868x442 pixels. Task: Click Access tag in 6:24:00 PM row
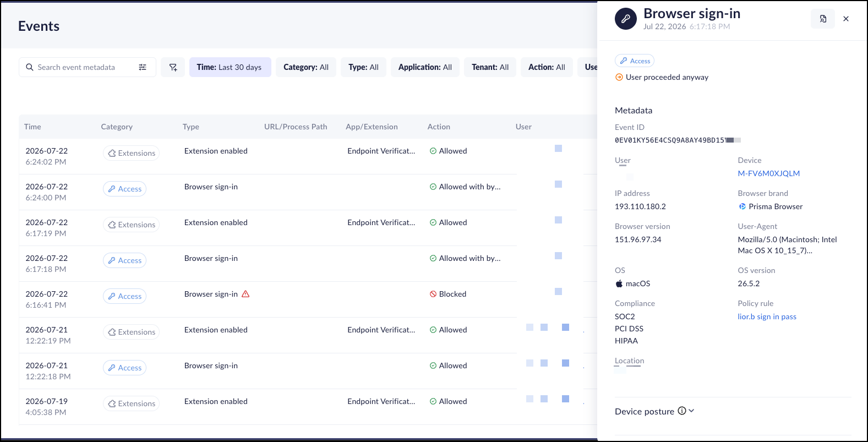(x=124, y=189)
